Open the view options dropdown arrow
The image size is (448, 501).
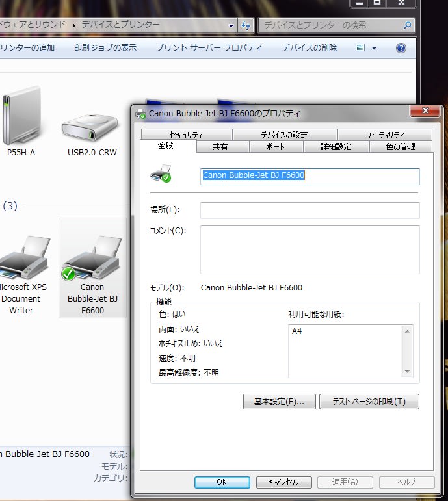pos(374,48)
